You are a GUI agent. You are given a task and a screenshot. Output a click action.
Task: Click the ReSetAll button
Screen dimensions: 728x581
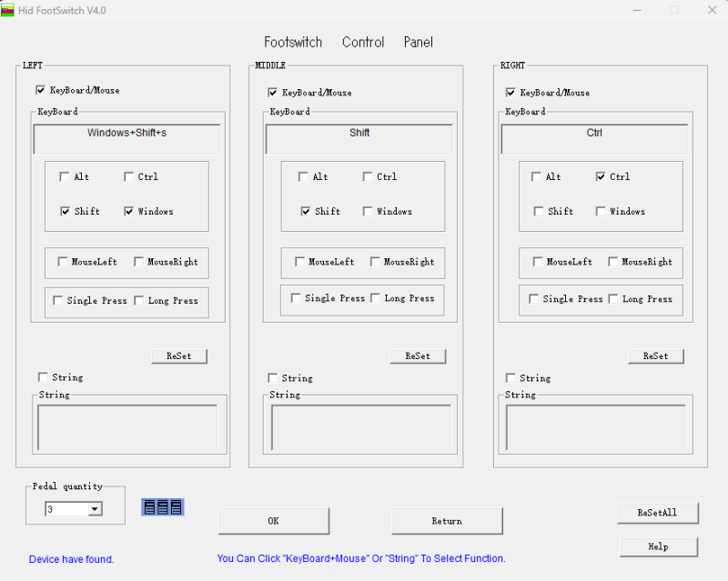657,513
